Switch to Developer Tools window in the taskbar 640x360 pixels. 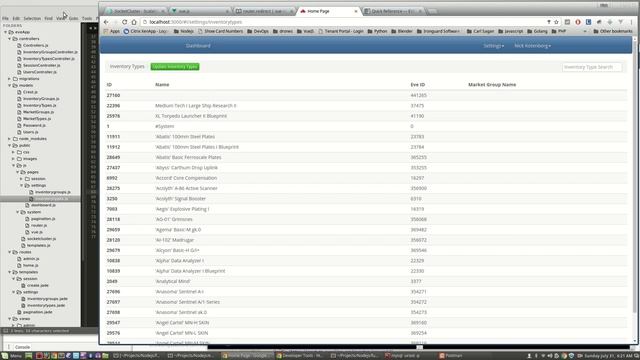(300, 356)
